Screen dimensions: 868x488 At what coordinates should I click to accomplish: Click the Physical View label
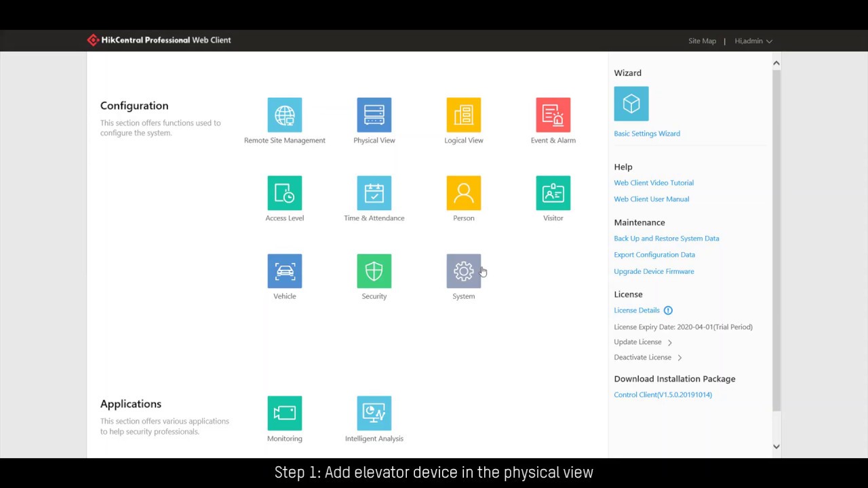(x=374, y=140)
